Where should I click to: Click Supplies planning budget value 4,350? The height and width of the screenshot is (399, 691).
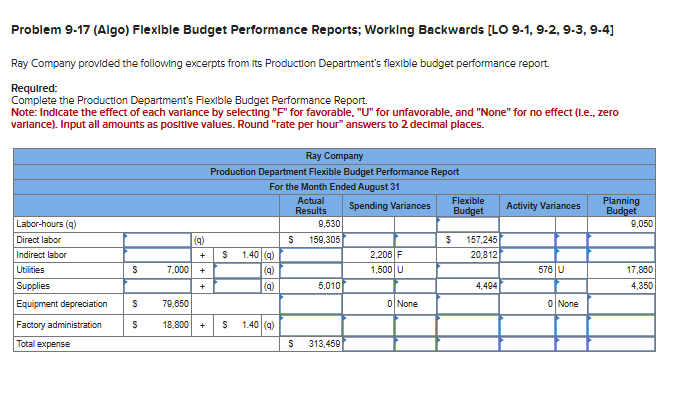(642, 286)
